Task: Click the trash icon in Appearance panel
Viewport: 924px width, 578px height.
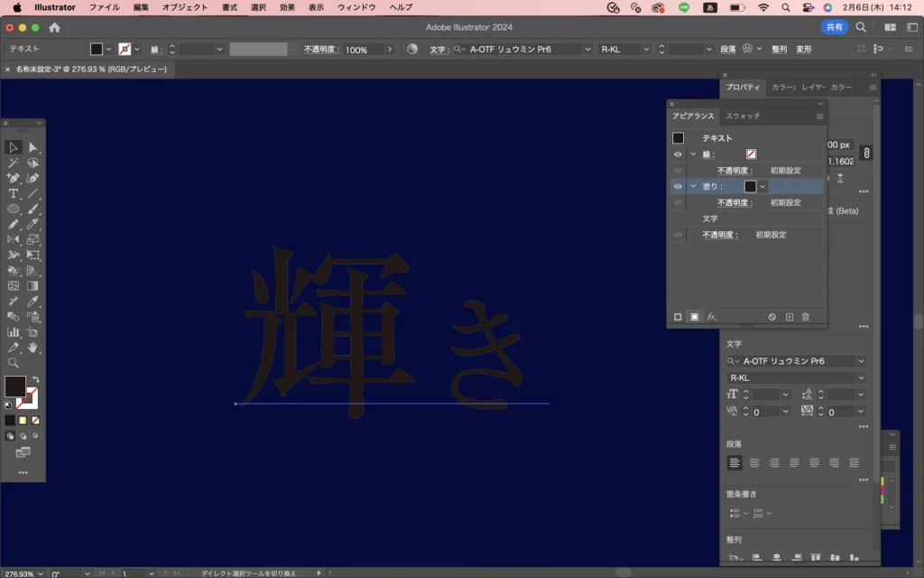Action: pyautogui.click(x=806, y=317)
